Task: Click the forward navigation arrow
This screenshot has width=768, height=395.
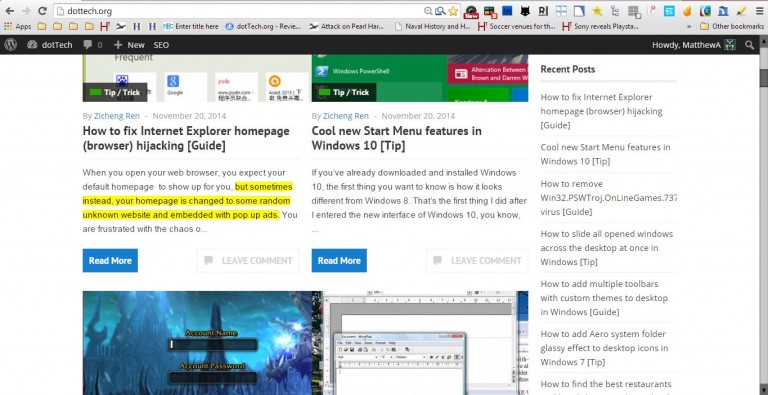Action: (x=26, y=11)
